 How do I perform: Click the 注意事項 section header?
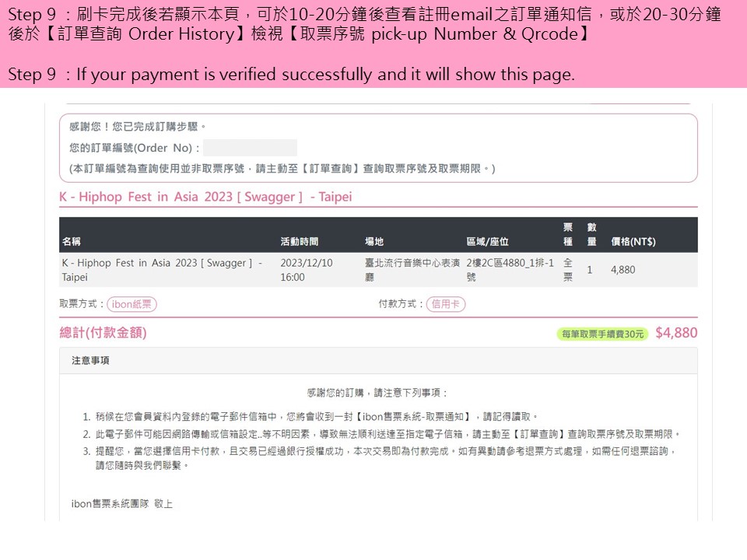pyautogui.click(x=90, y=360)
